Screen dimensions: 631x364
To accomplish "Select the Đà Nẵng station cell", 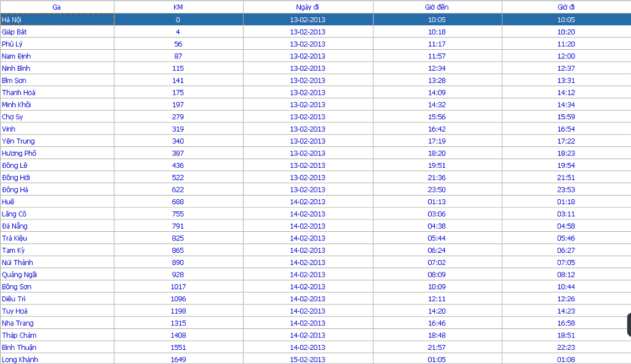I will pyautogui.click(x=57, y=226).
